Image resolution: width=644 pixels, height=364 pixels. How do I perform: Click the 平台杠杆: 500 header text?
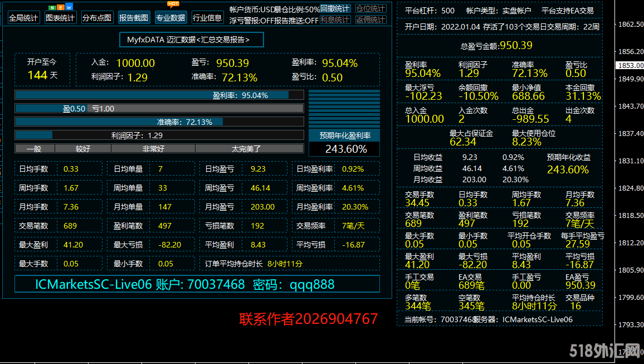pyautogui.click(x=430, y=11)
